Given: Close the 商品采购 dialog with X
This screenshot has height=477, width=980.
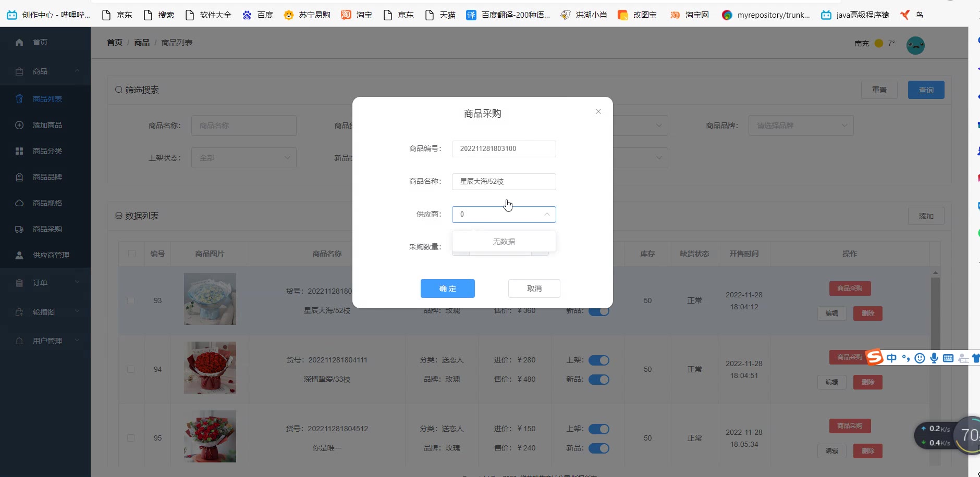Looking at the screenshot, I should click(598, 111).
